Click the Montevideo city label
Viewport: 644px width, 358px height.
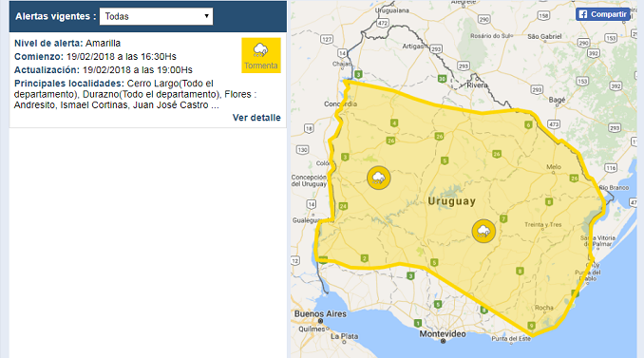[x=443, y=334]
